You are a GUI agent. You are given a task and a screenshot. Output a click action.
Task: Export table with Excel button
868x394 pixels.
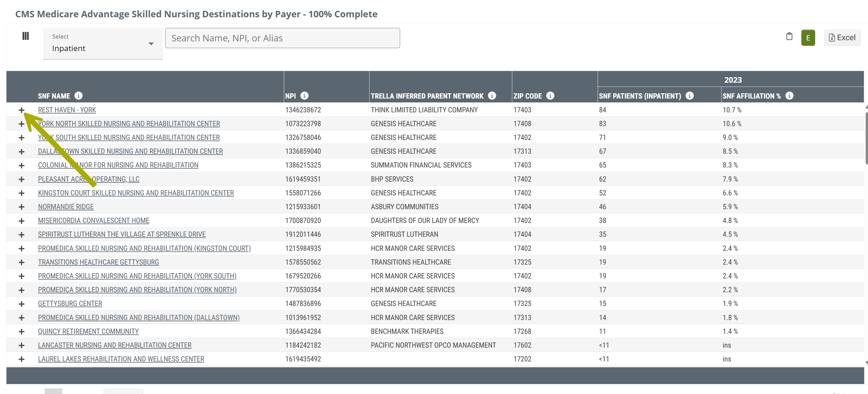(842, 38)
